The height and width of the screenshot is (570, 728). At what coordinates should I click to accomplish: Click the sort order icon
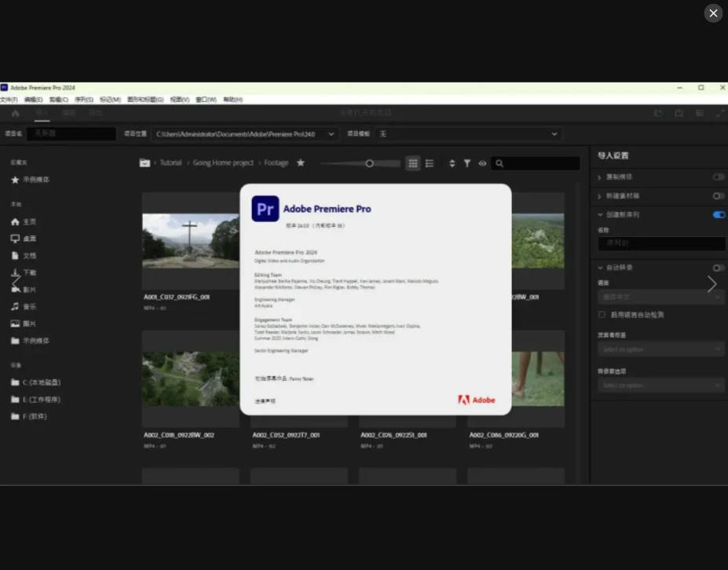[452, 163]
